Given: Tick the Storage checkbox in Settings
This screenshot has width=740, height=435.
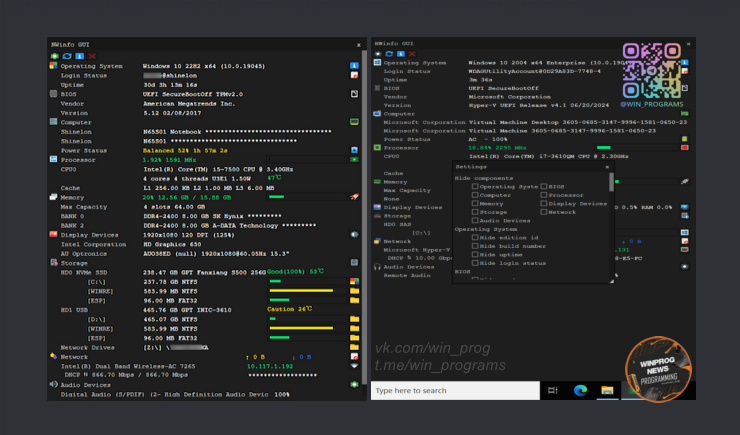Looking at the screenshot, I should pyautogui.click(x=475, y=212).
